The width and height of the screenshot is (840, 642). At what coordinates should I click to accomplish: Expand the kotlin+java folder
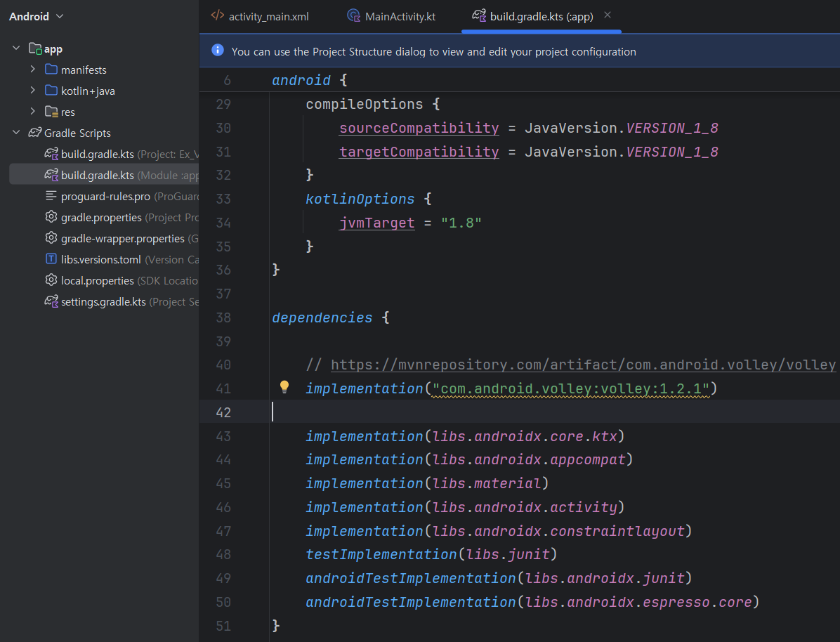point(32,91)
